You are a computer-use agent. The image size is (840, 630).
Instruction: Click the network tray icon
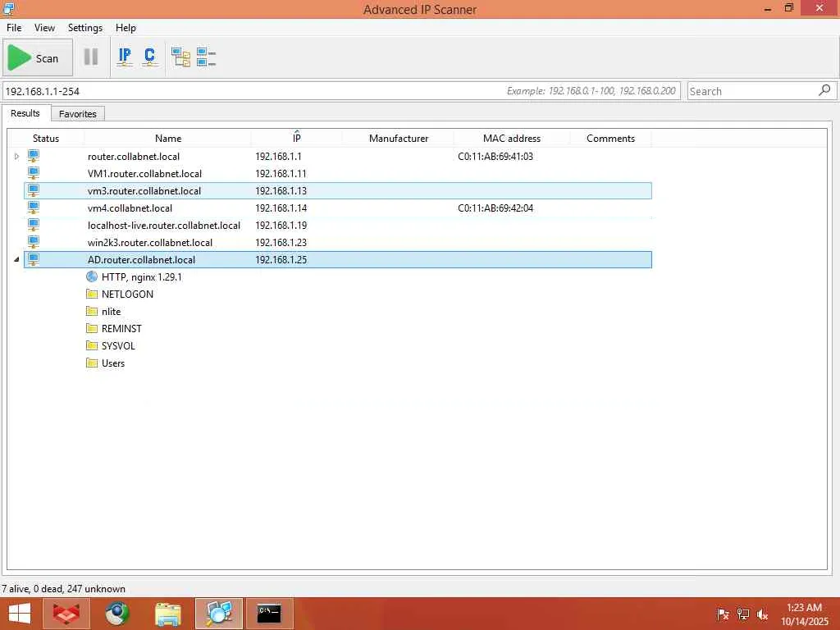(743, 614)
